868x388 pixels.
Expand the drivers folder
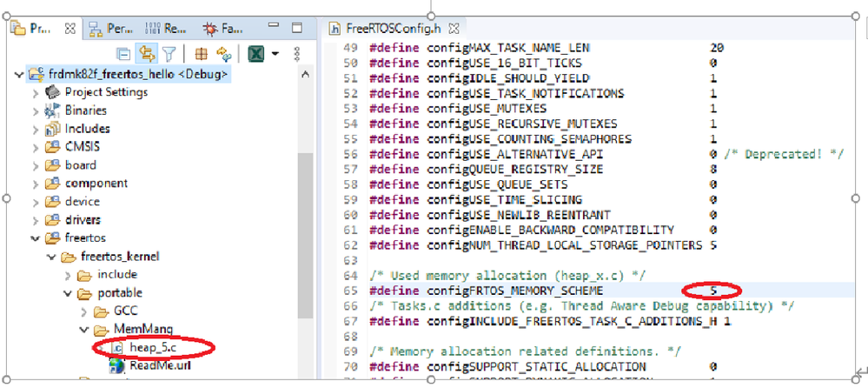click(x=36, y=221)
